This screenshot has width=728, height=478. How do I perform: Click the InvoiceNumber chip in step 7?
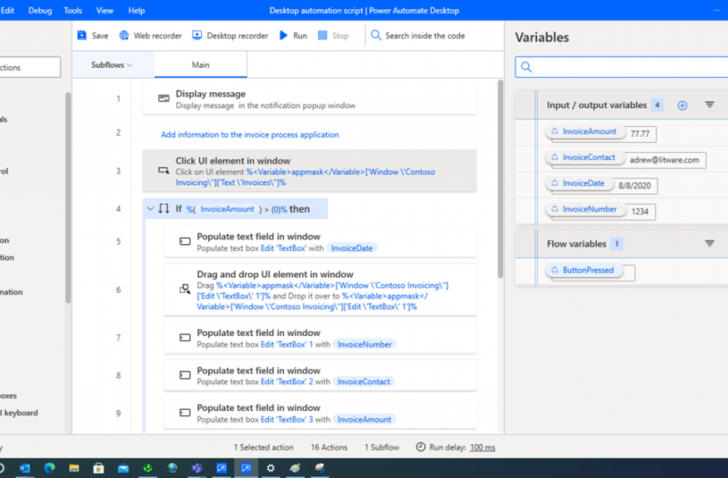(x=364, y=344)
